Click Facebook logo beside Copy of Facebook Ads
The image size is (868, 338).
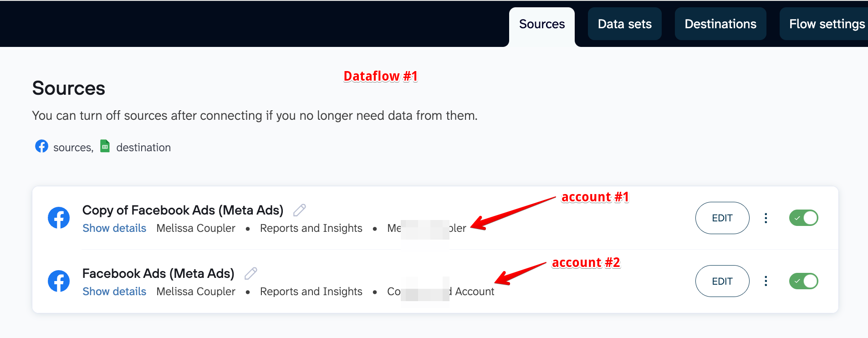click(x=59, y=218)
